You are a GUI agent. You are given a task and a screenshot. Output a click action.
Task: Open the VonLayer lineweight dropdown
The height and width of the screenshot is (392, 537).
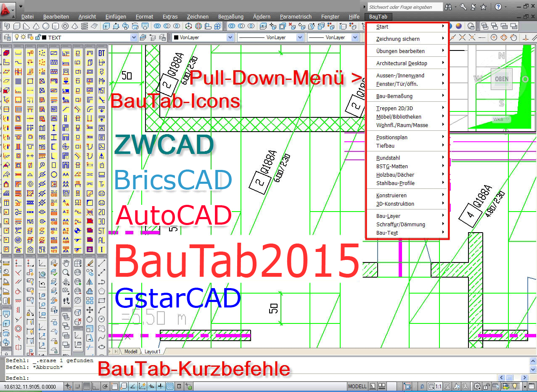point(356,37)
